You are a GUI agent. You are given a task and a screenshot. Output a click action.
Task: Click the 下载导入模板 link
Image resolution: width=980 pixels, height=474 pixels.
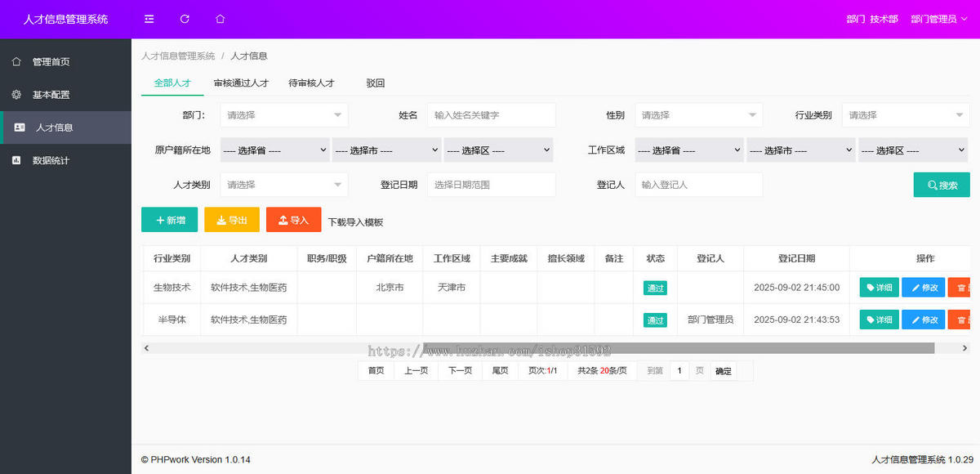[x=355, y=221]
